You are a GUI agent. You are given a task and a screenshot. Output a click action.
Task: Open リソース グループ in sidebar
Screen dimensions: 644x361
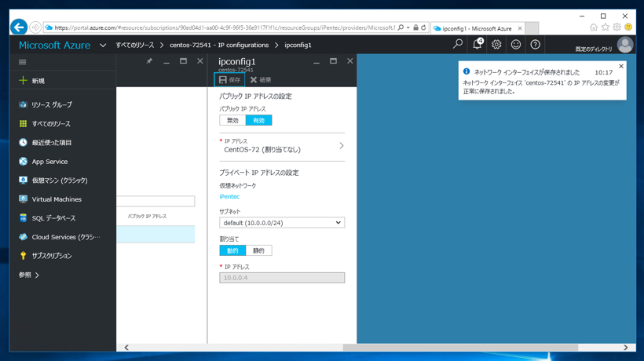pyautogui.click(x=52, y=104)
